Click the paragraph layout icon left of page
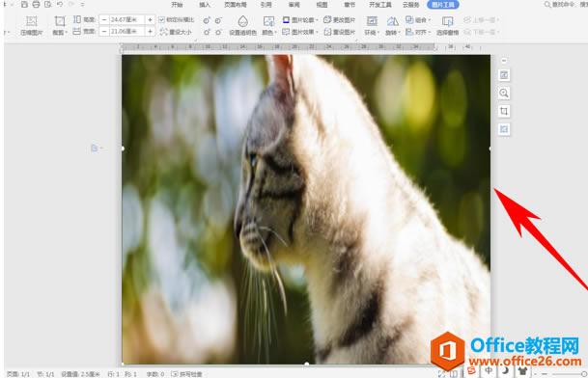Viewport: 588px width, 378px height. [x=96, y=148]
